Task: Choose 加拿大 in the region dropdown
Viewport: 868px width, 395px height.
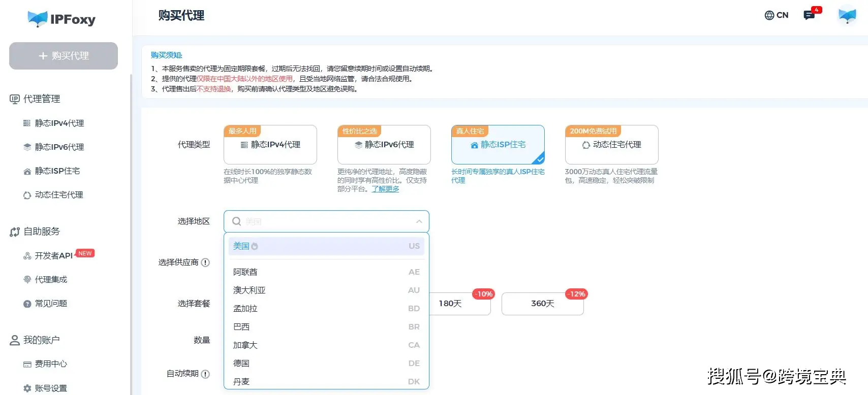Action: pos(245,345)
